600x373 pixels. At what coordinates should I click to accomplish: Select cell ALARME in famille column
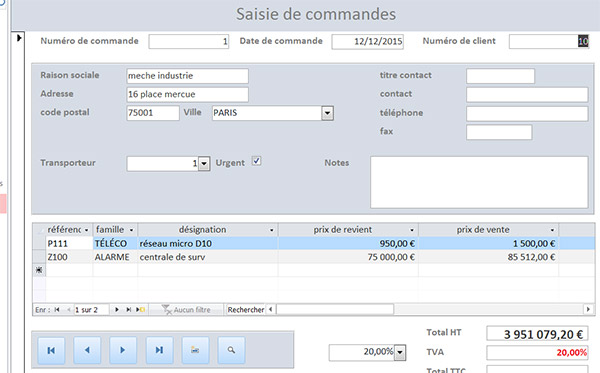(115, 257)
